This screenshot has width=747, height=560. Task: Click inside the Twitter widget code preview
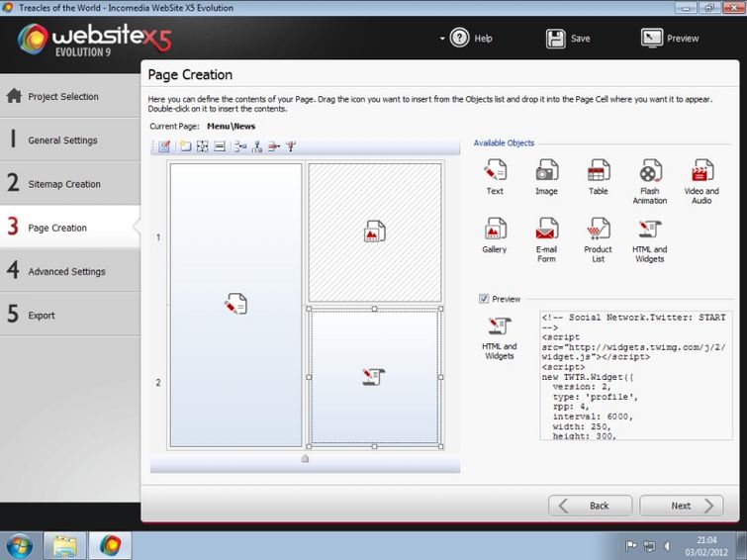(x=636, y=376)
